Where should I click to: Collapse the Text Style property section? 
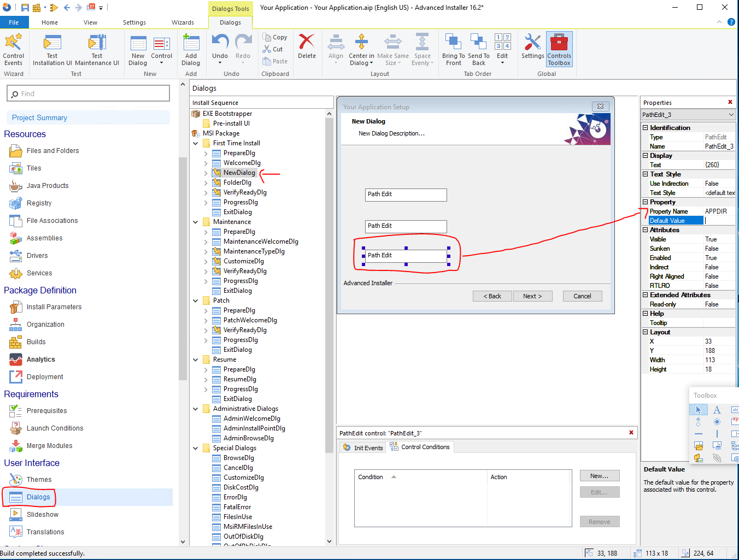(x=645, y=174)
